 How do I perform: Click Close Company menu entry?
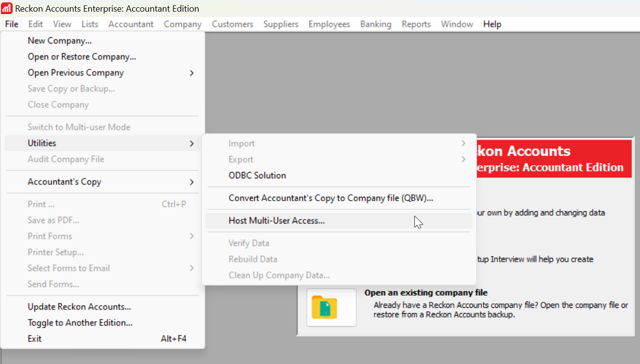102,105
